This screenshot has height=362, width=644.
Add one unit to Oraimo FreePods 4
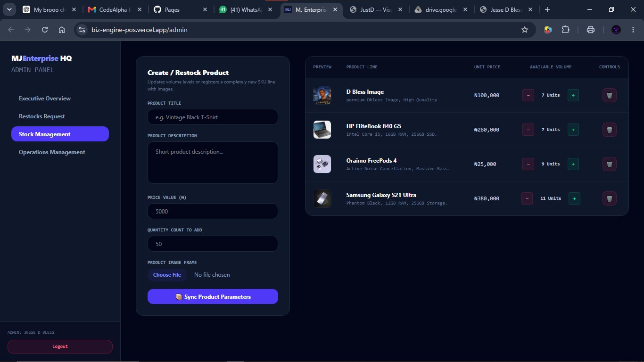coord(573,164)
